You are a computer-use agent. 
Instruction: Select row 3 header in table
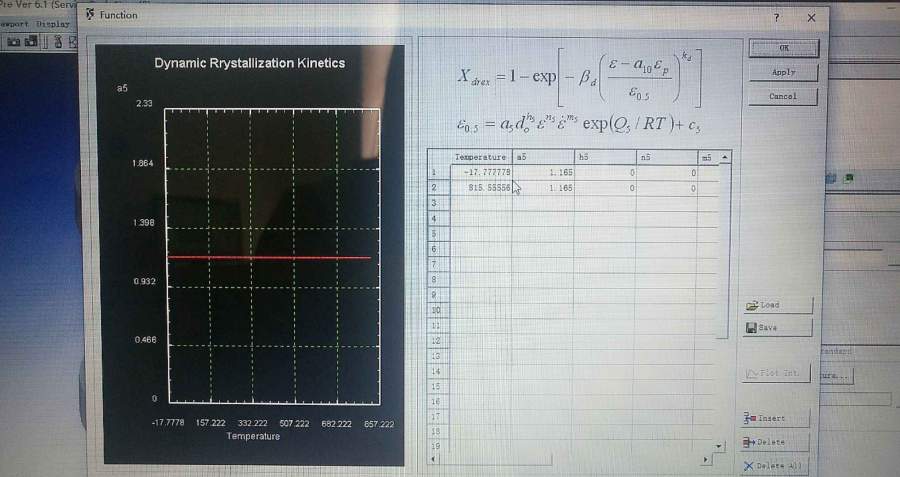point(434,203)
